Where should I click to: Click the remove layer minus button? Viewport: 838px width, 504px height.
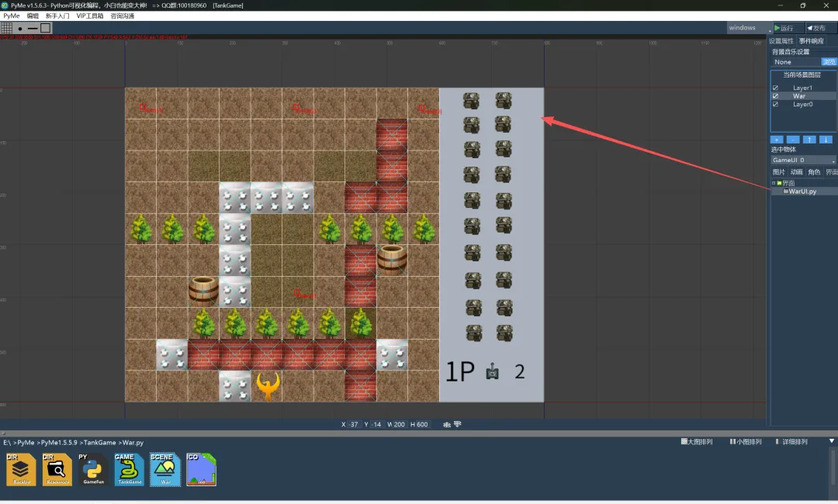click(793, 140)
